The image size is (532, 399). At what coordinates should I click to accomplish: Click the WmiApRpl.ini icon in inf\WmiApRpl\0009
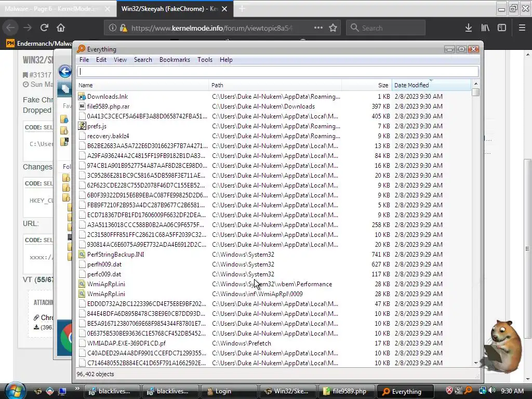pyautogui.click(x=82, y=294)
